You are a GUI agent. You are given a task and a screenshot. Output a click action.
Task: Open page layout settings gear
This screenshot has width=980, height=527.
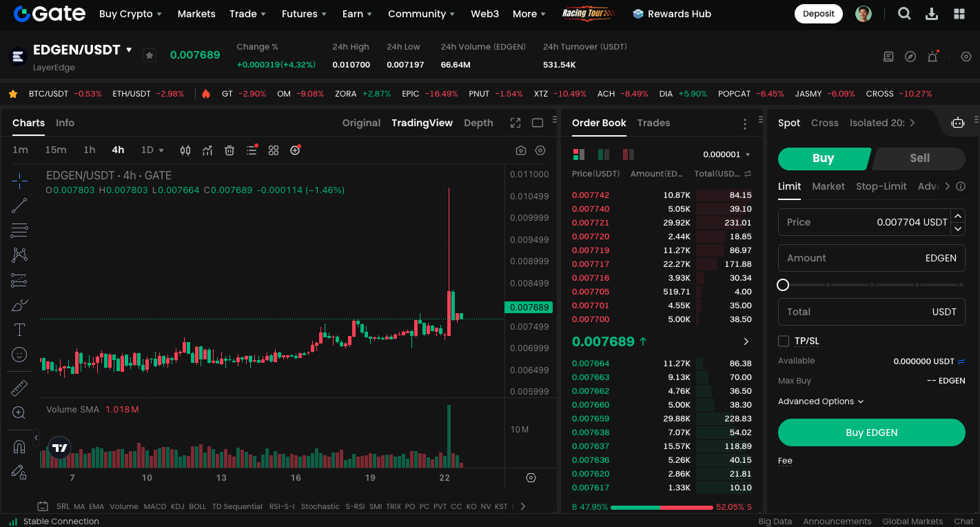click(x=966, y=57)
